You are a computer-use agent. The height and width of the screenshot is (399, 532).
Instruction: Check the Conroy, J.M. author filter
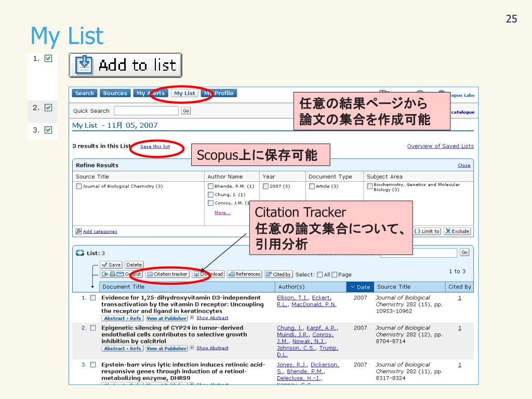(210, 203)
